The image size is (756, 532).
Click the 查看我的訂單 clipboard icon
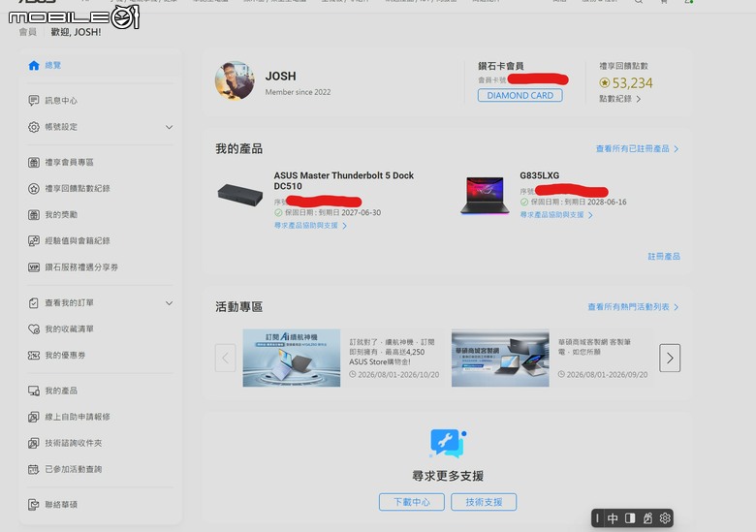pos(34,303)
